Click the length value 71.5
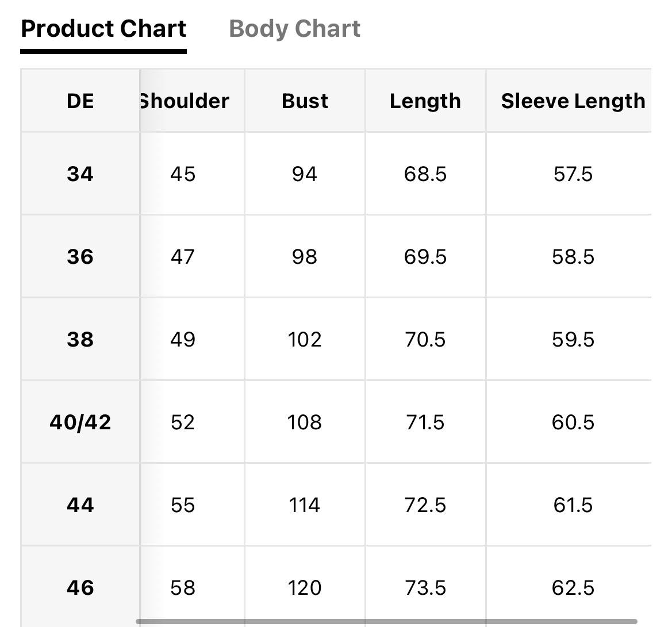Viewport: 672px width, 627px height. pos(425,422)
